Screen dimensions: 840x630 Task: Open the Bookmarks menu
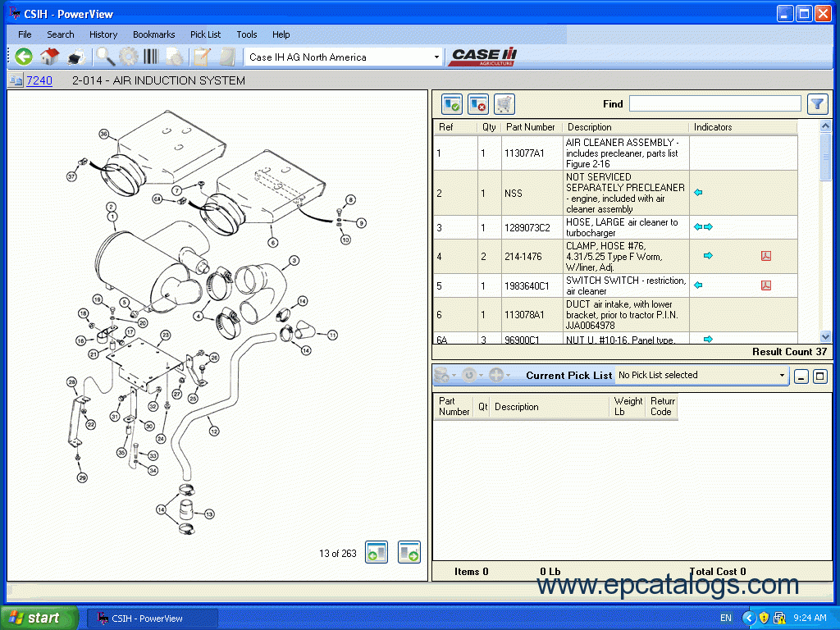pos(153,34)
